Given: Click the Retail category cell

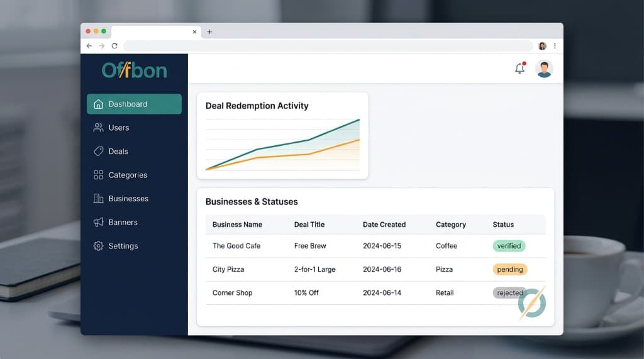Looking at the screenshot, I should [x=445, y=292].
